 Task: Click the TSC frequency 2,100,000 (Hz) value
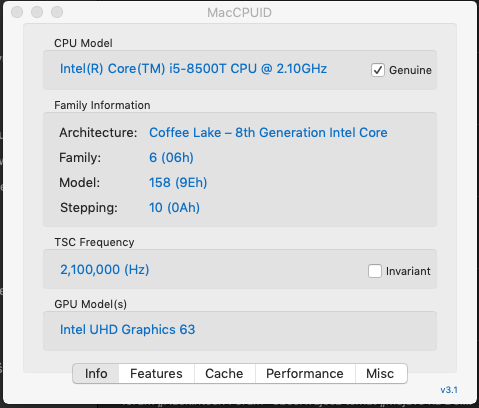click(105, 269)
